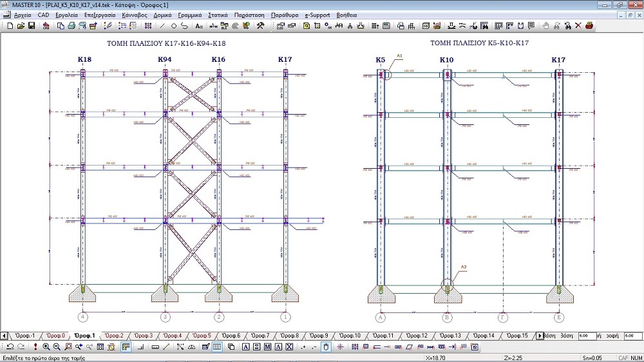
Task: Click the red X delete icon
Action: coord(578,26)
